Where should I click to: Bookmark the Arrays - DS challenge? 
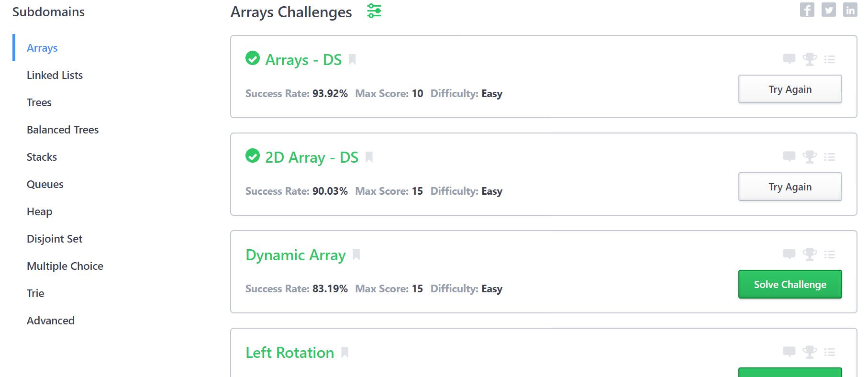click(352, 60)
